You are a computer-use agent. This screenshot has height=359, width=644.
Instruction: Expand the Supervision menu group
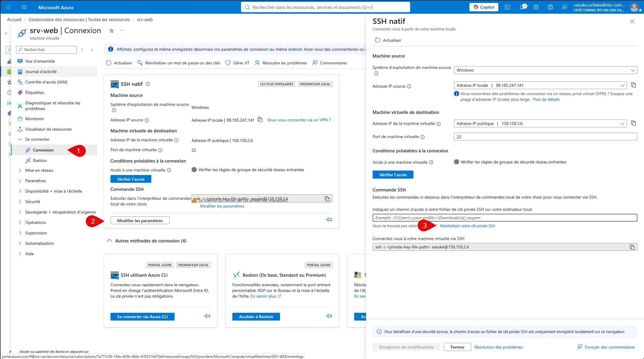click(x=20, y=233)
